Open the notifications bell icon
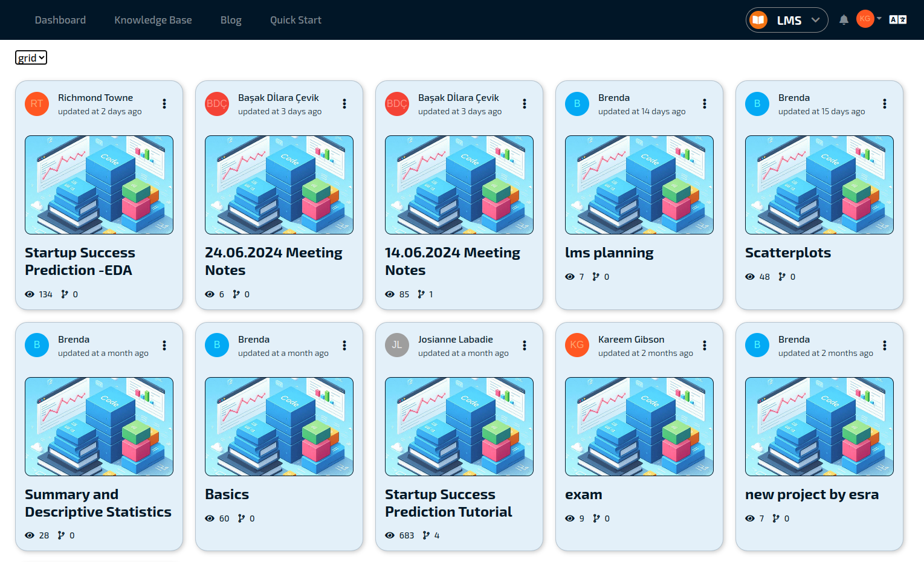924x562 pixels. pyautogui.click(x=844, y=20)
